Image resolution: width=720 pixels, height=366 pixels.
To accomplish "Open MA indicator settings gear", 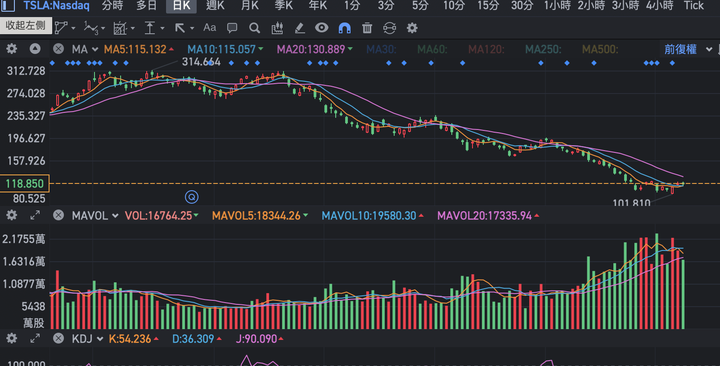I will 11,49.
